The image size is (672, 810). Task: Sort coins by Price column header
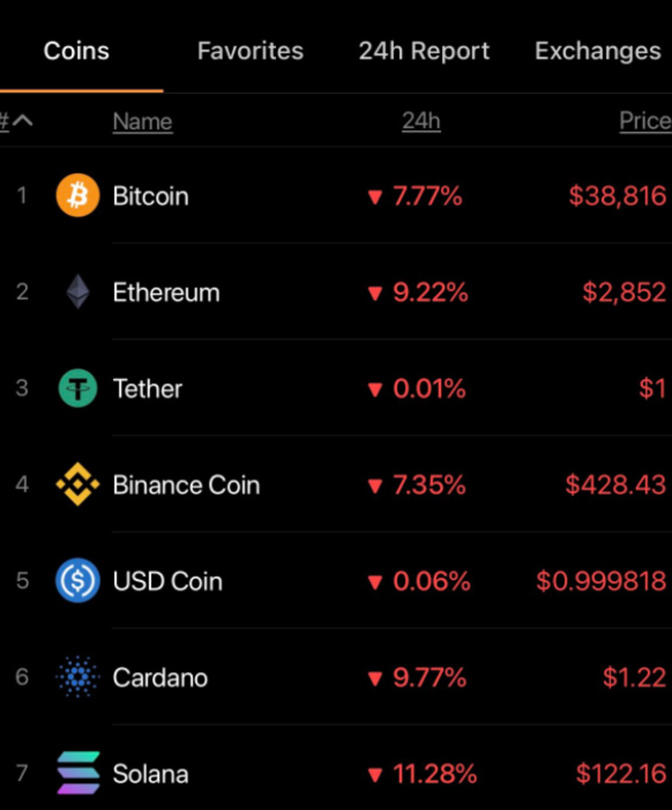[x=645, y=121]
